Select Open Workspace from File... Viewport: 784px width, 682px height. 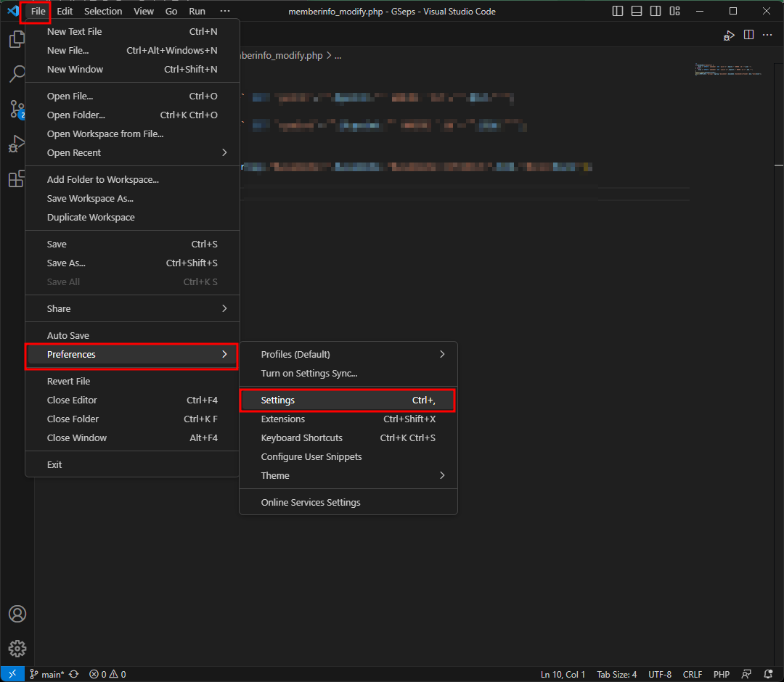click(132, 134)
